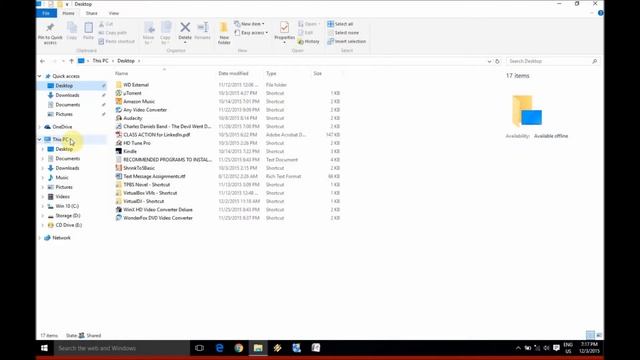Viewport: 640px width, 360px height.
Task: Open the New item dropdown
Action: (x=249, y=24)
